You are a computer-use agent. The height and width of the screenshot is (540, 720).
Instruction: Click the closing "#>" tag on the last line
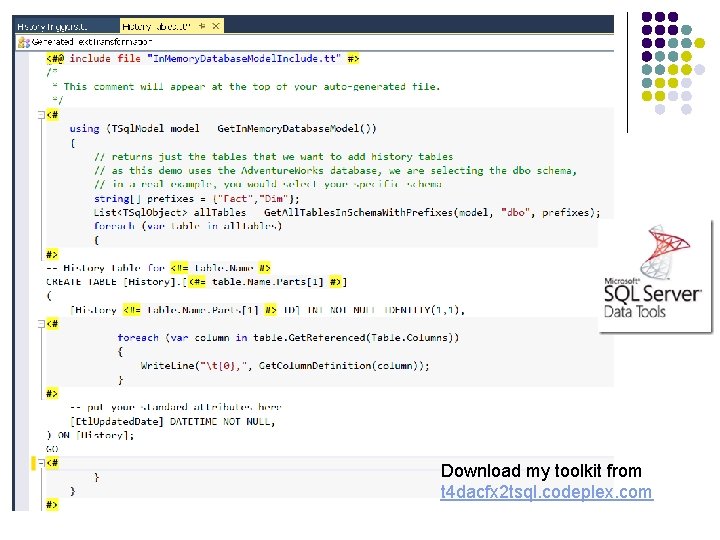(52, 505)
